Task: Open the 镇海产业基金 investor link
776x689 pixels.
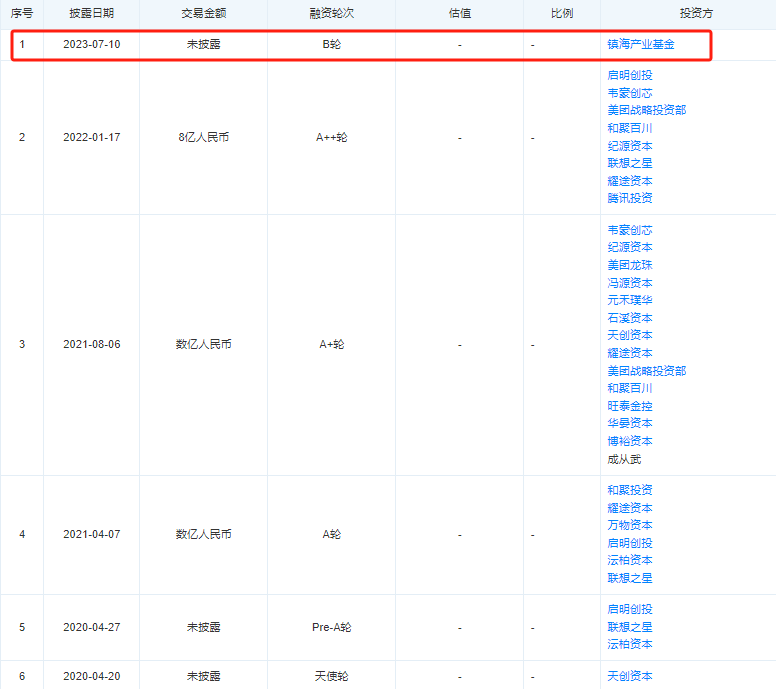Action: (x=641, y=45)
